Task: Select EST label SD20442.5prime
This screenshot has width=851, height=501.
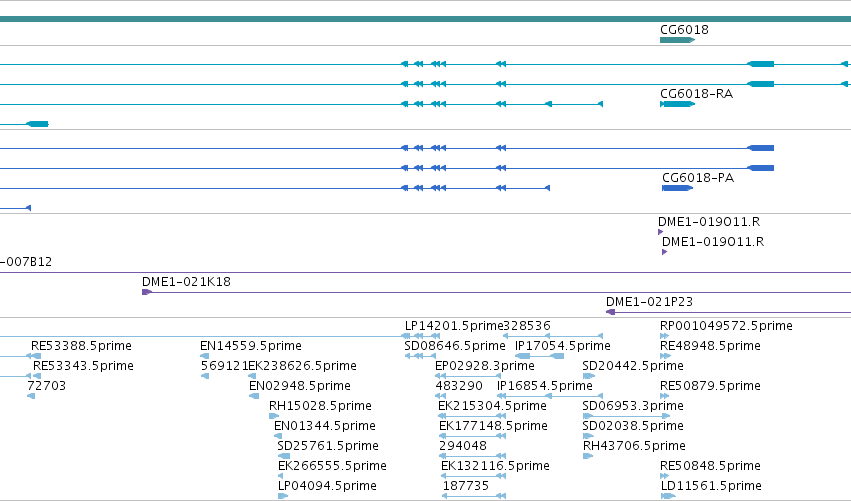Action: tap(633, 366)
